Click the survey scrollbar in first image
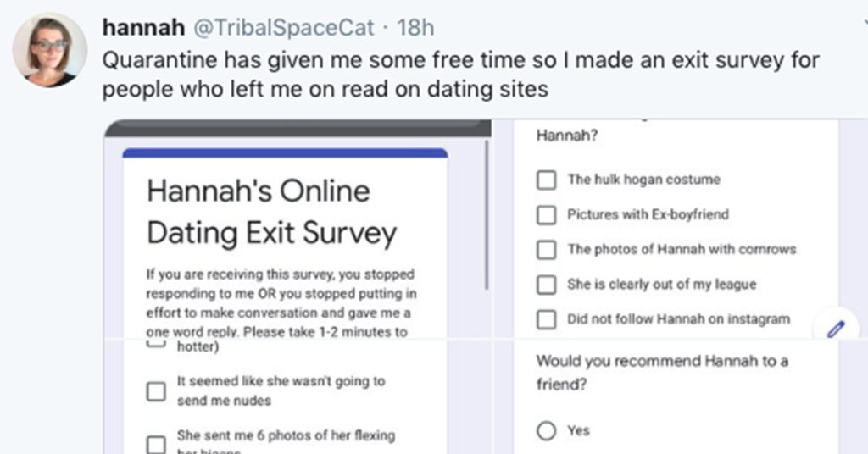 tap(487, 214)
